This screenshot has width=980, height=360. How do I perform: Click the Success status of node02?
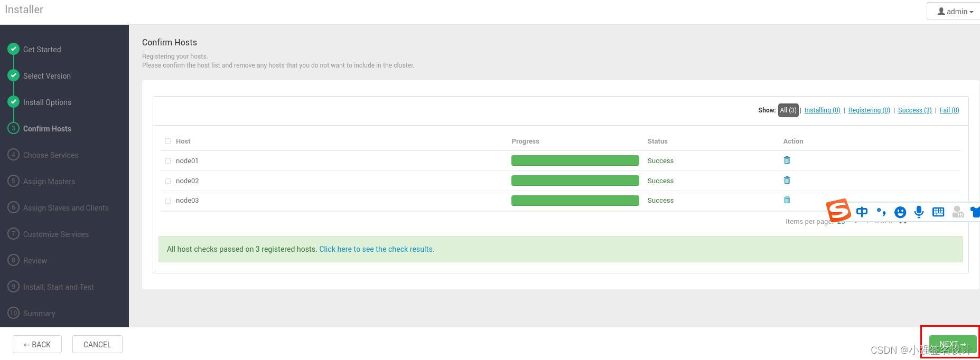660,181
